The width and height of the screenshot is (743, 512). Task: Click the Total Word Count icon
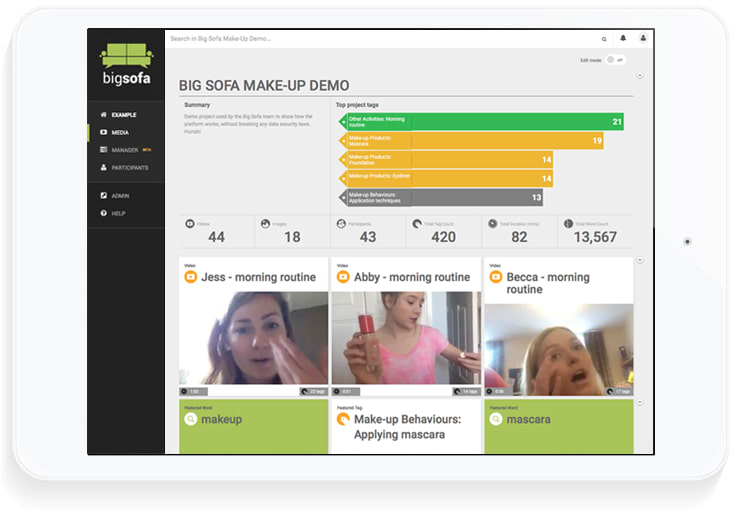pos(569,224)
